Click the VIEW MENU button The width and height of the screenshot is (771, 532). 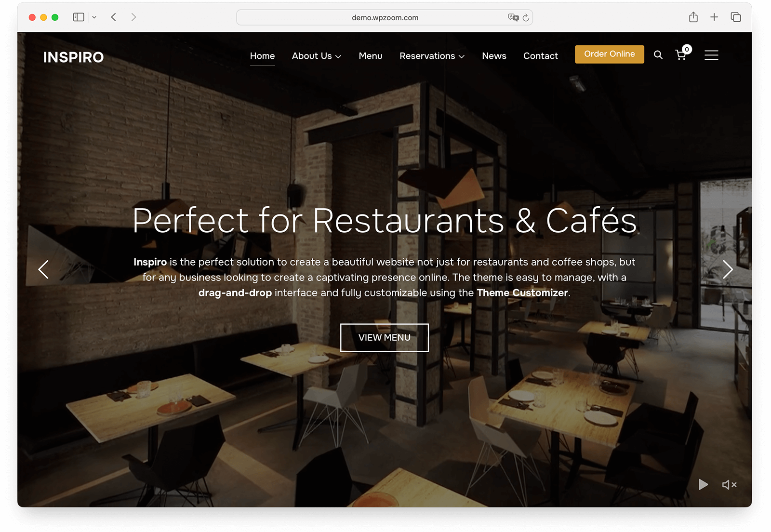(385, 338)
